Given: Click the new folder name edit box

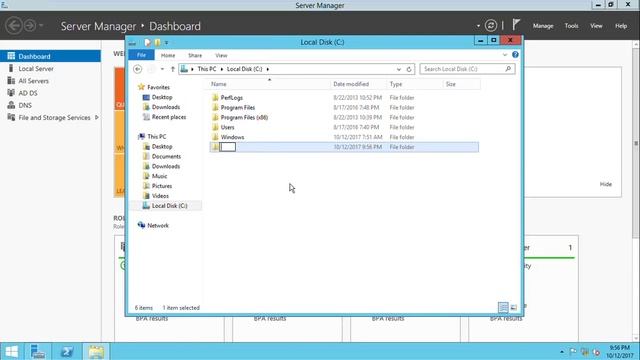Looking at the screenshot, I should click(x=228, y=147).
